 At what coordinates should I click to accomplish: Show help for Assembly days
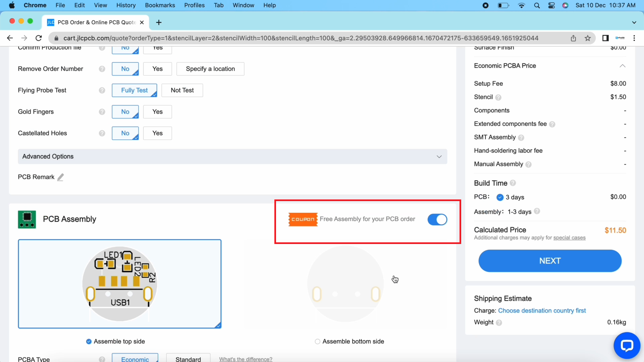(x=537, y=211)
